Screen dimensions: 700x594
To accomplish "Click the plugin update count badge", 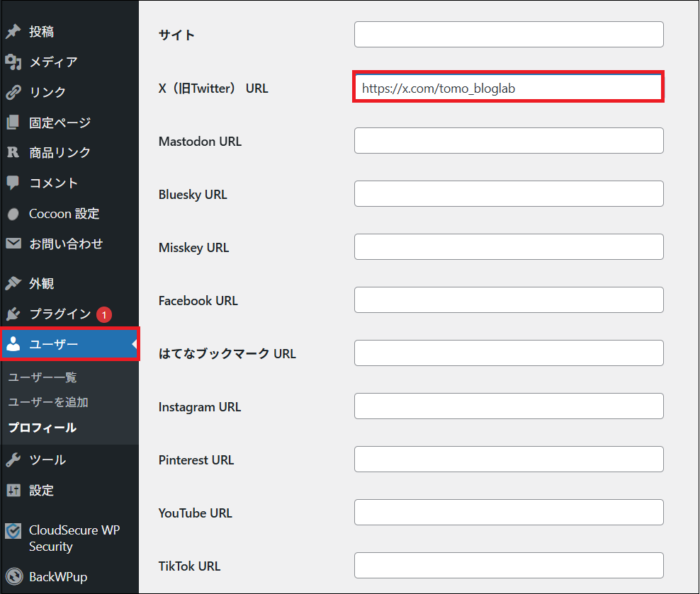I will coord(103,314).
